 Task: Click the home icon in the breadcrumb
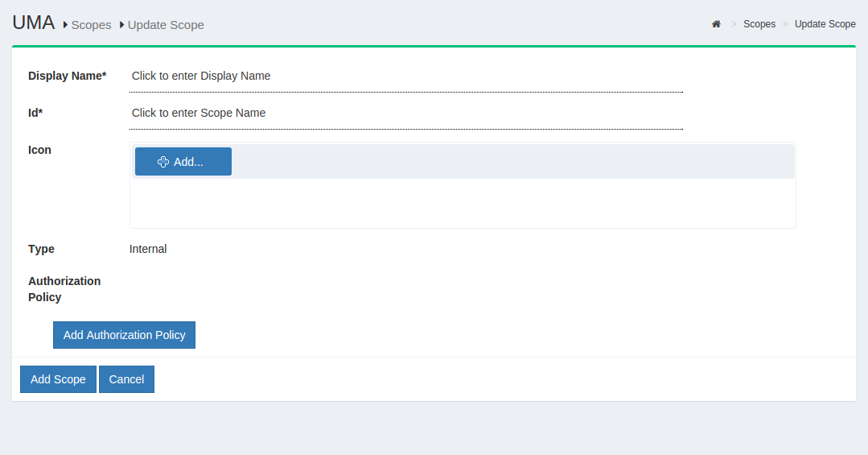pyautogui.click(x=716, y=24)
